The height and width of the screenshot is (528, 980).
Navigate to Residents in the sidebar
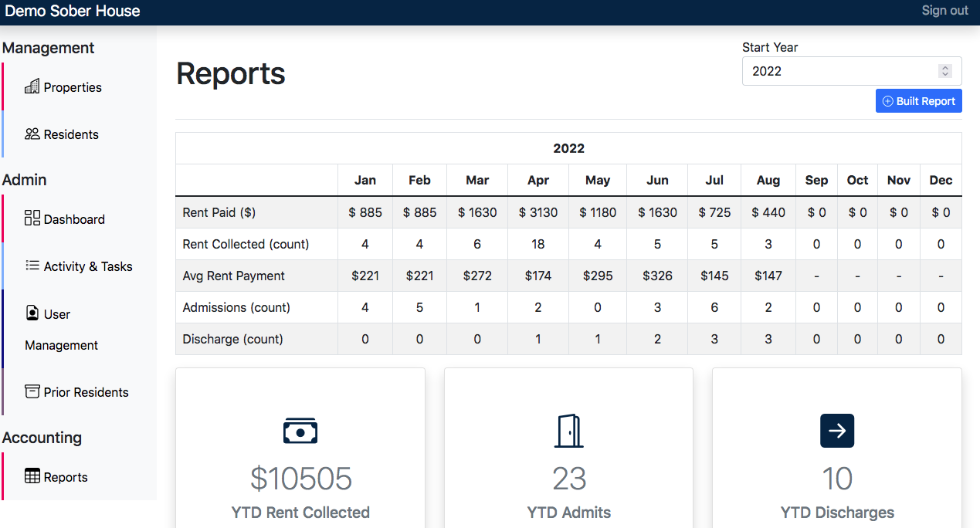tap(72, 134)
